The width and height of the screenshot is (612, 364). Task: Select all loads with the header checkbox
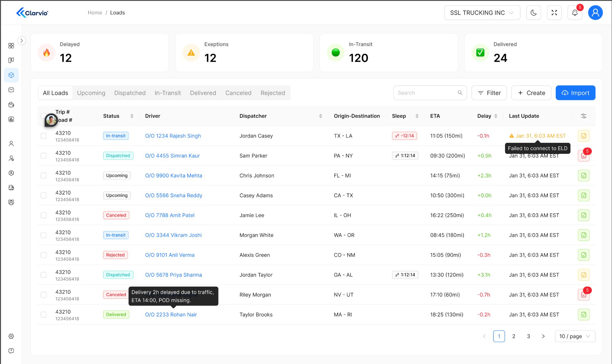[x=43, y=116]
